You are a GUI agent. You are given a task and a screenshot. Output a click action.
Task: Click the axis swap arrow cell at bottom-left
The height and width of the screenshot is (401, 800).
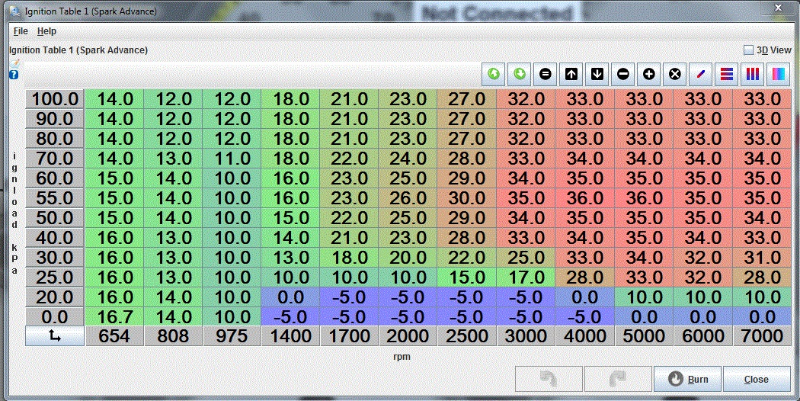click(x=54, y=338)
